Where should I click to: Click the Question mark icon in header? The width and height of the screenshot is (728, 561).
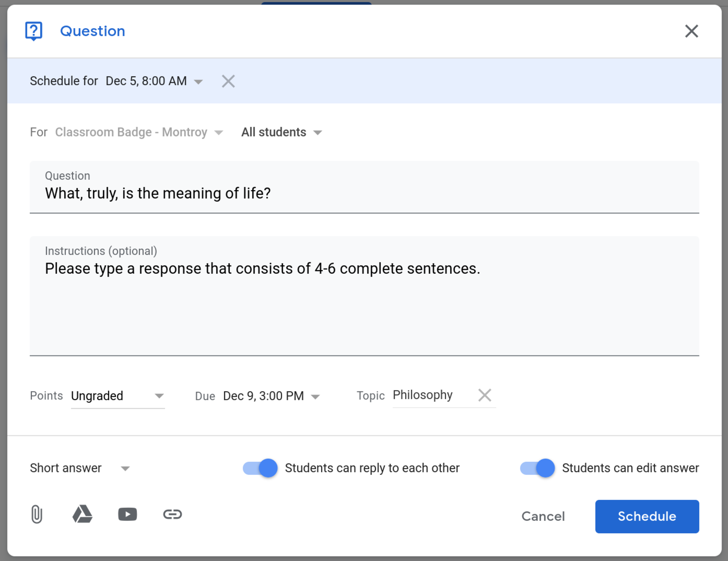[x=34, y=31]
